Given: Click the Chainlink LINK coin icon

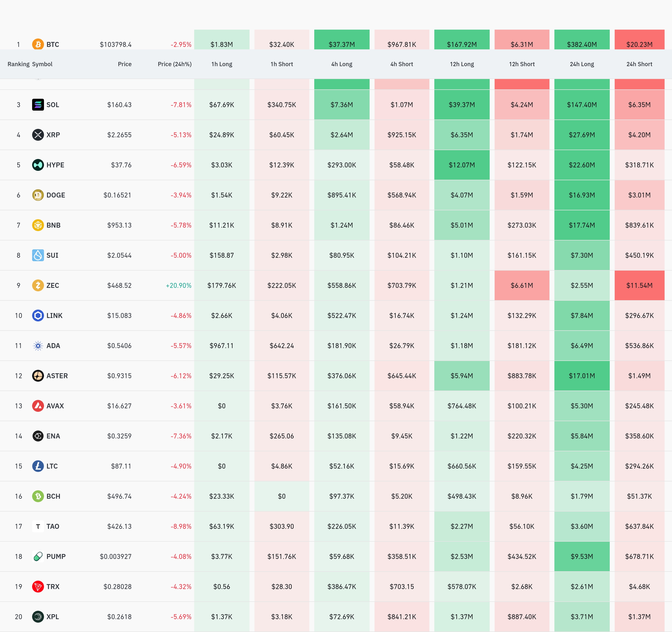Looking at the screenshot, I should (x=38, y=316).
